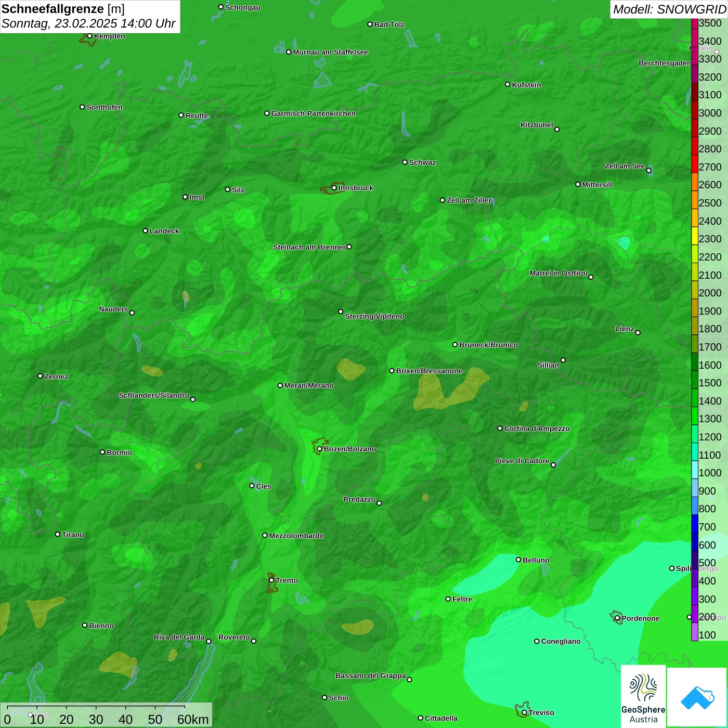Click the Zernez location dot
Image resolution: width=728 pixels, height=728 pixels.
tap(40, 376)
